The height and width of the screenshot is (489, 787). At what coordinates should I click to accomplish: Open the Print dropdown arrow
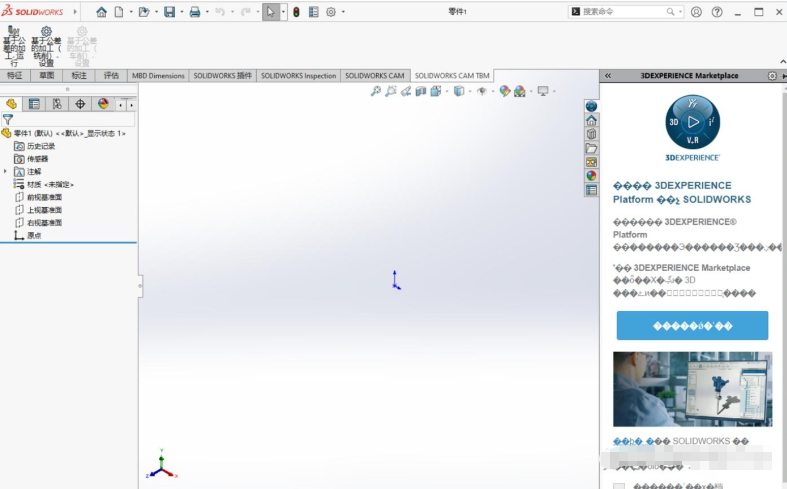pos(207,12)
